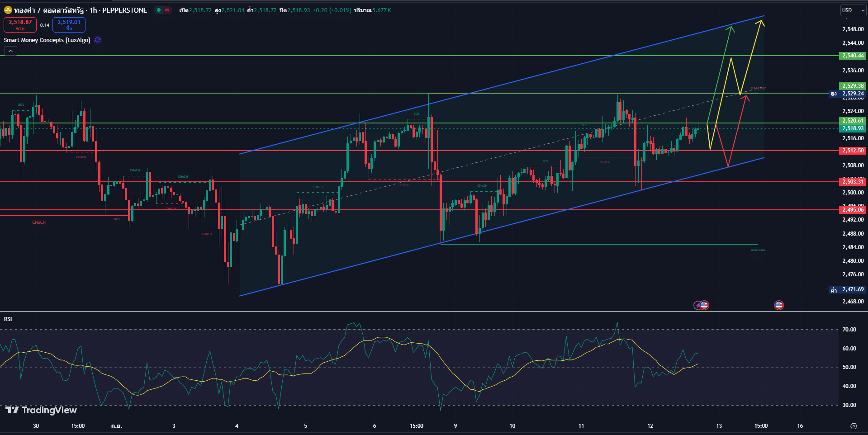Select the green 2,520.61 price label
This screenshot has width=868, height=435.
853,121
